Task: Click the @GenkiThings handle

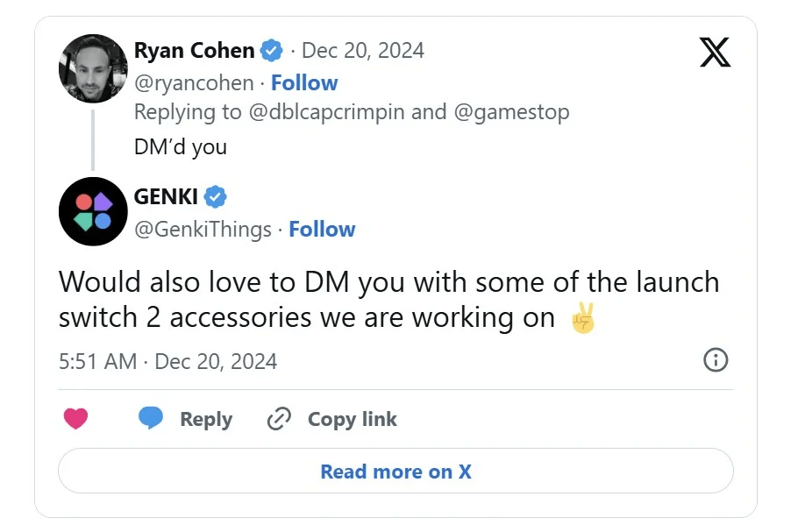Action: click(x=203, y=230)
